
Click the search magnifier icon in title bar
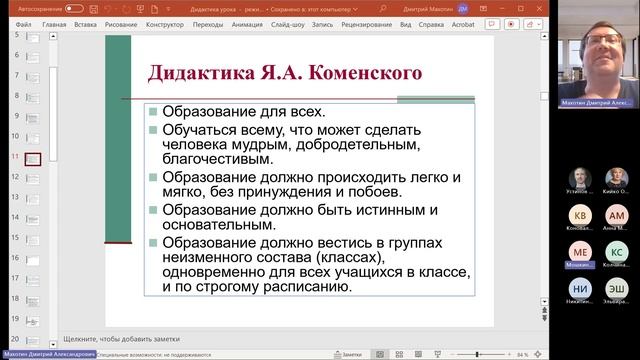[x=383, y=9]
